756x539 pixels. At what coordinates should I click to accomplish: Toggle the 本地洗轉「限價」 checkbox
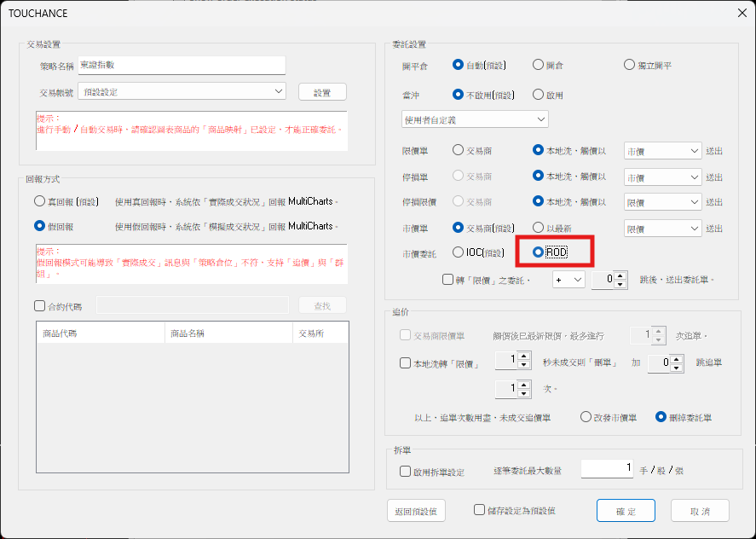click(406, 362)
